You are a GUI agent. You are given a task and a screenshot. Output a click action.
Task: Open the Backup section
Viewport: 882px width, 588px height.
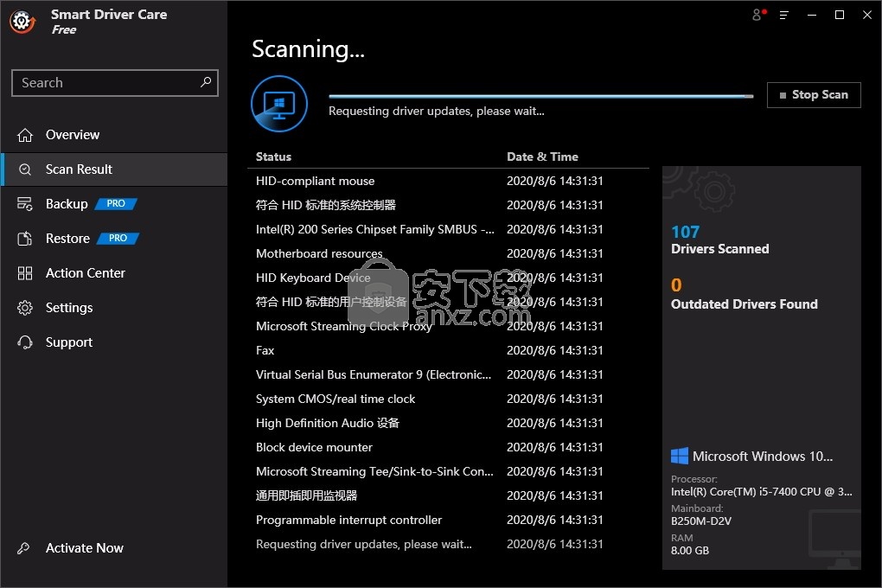coord(114,204)
